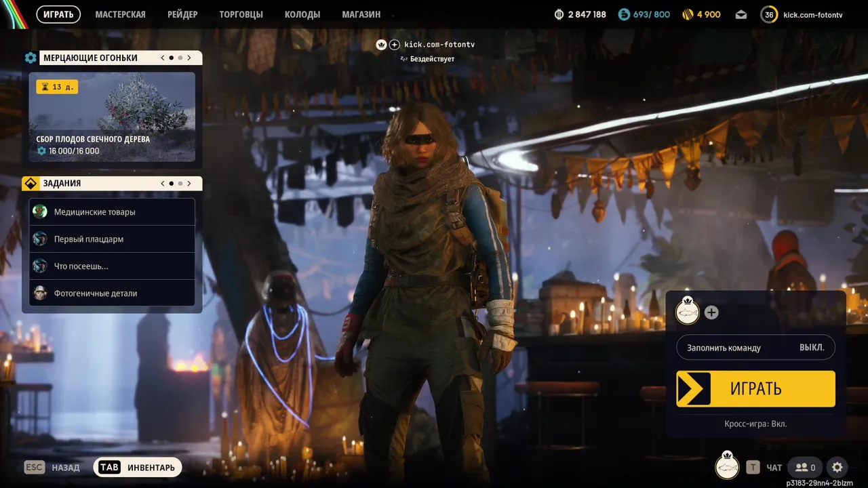Open chat with the T key icon
This screenshot has width=868, height=488.
click(x=753, y=467)
